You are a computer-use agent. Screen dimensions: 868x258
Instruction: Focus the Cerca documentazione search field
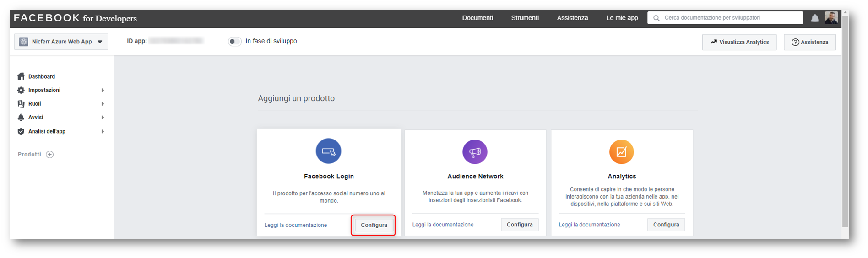click(725, 18)
